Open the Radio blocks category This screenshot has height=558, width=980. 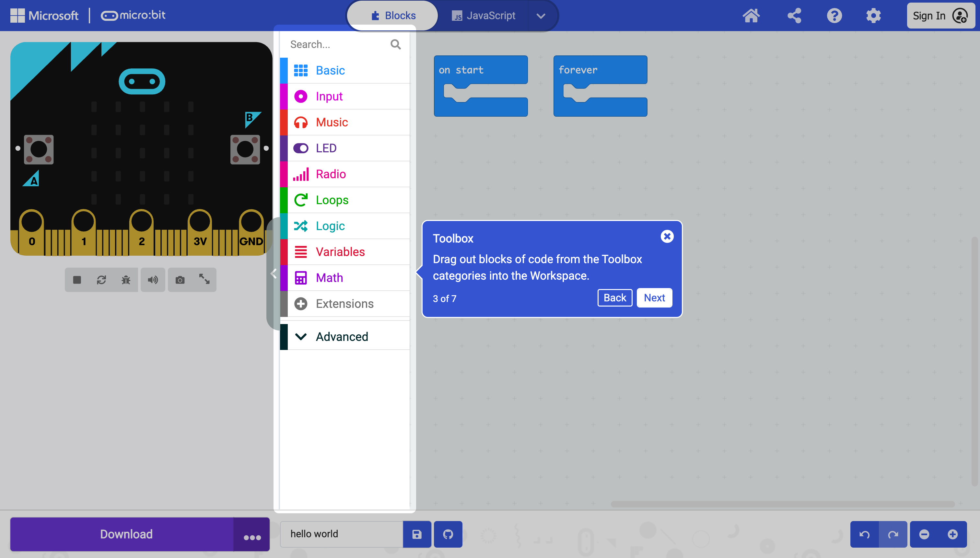pyautogui.click(x=345, y=174)
